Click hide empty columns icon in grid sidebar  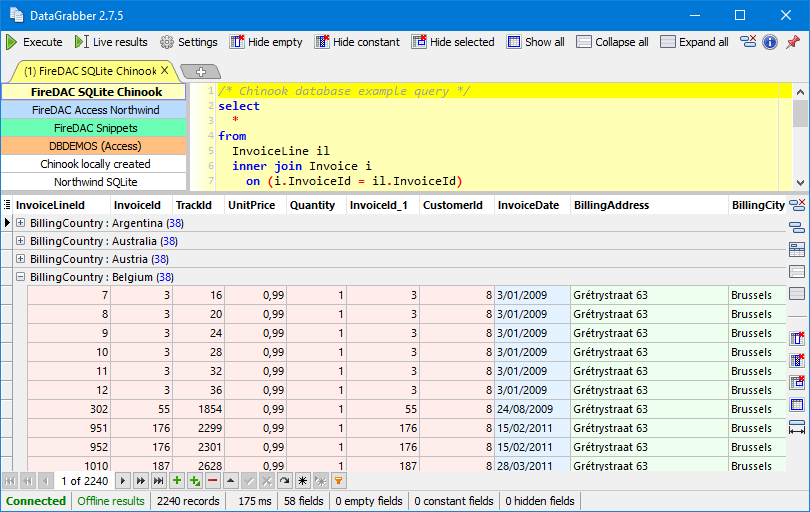(x=797, y=338)
